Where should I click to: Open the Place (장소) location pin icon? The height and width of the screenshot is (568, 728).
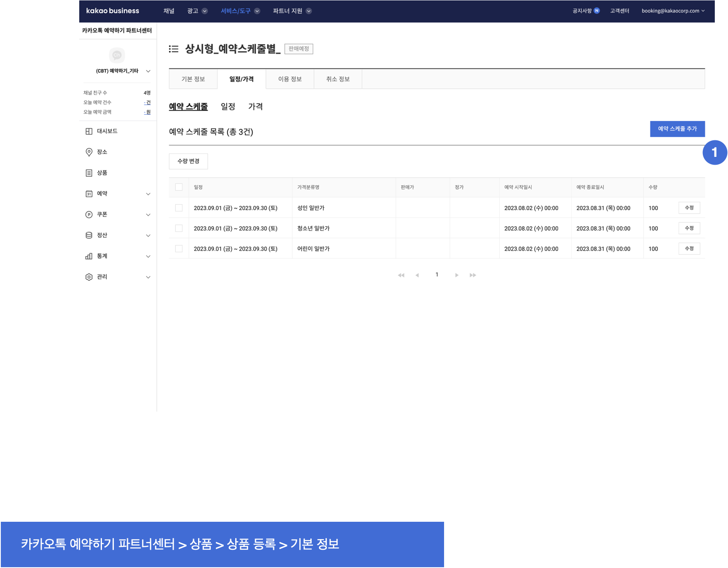click(x=89, y=152)
